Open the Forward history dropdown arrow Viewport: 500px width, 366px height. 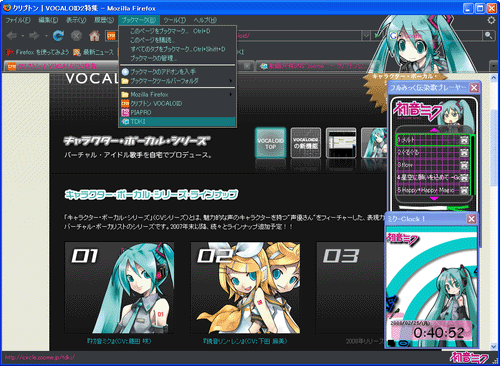46,36
